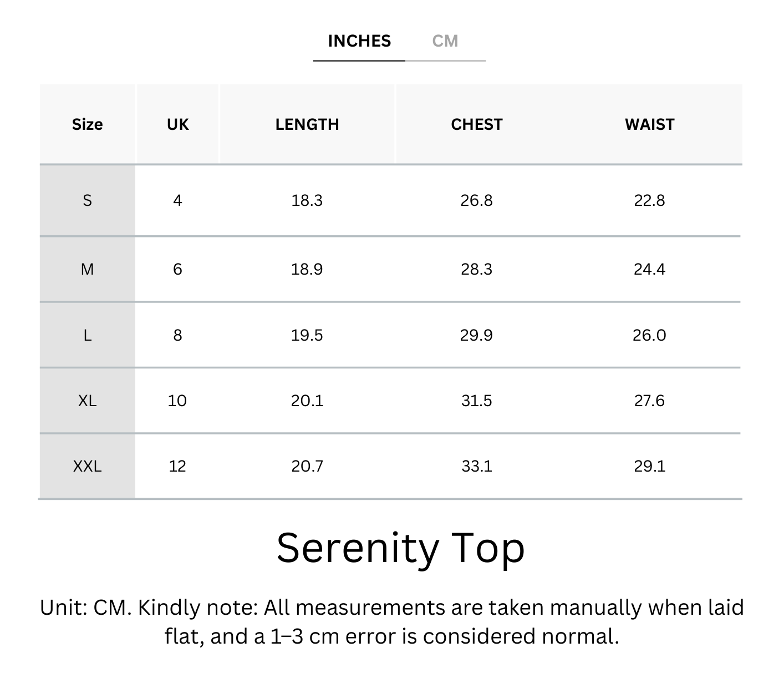Click the CHEST column header
Image resolution: width=784 pixels, height=678 pixels.
click(476, 124)
